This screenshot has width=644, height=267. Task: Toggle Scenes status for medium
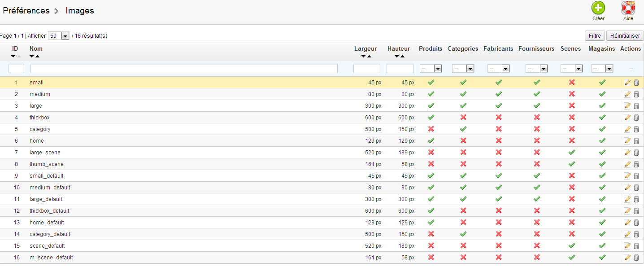click(x=572, y=94)
